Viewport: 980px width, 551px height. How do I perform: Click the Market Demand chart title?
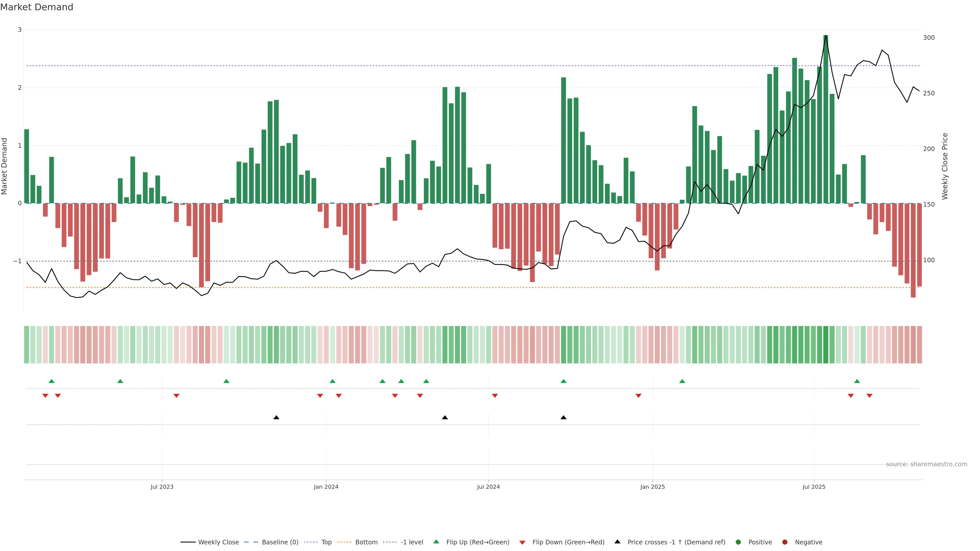(x=36, y=7)
